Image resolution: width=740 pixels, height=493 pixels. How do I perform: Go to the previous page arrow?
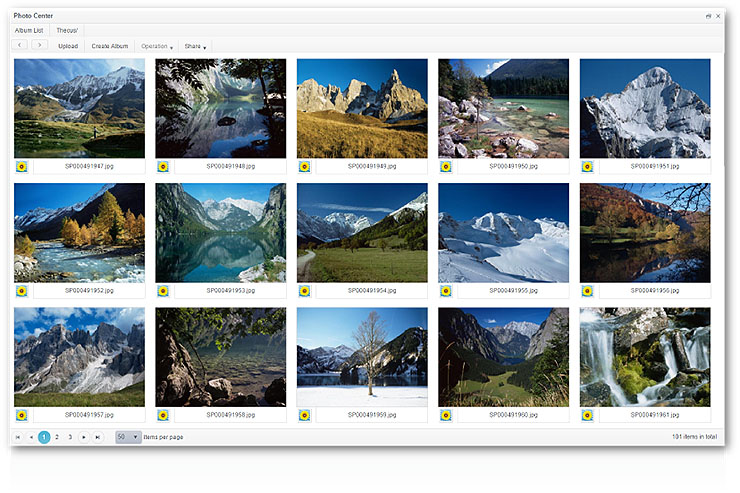[31, 437]
